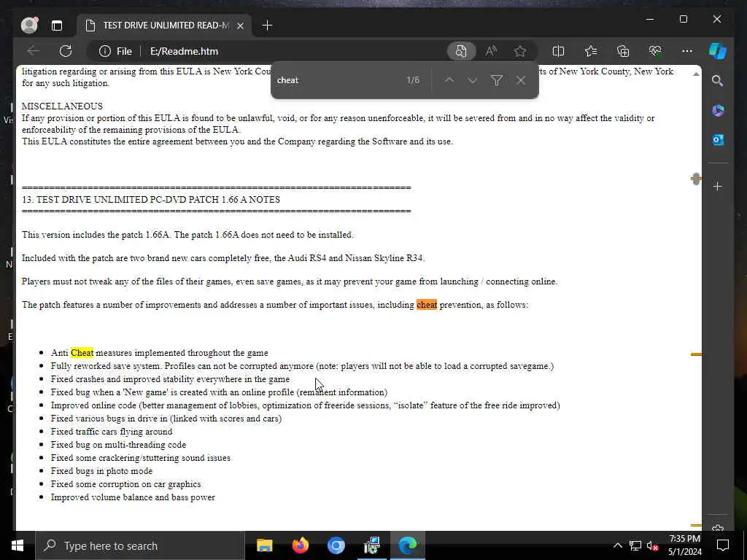Click the address bar showing E:/Readme.htm

[184, 52]
